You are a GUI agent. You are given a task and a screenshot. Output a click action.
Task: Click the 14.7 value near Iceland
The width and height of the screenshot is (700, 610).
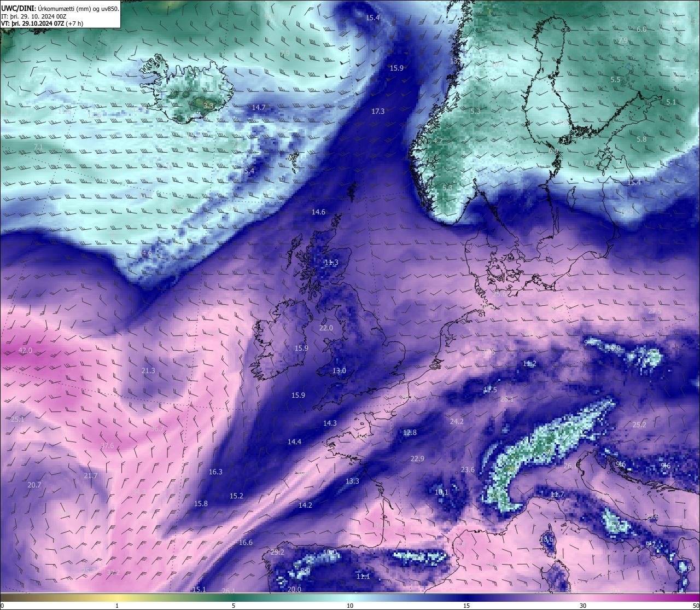point(259,107)
